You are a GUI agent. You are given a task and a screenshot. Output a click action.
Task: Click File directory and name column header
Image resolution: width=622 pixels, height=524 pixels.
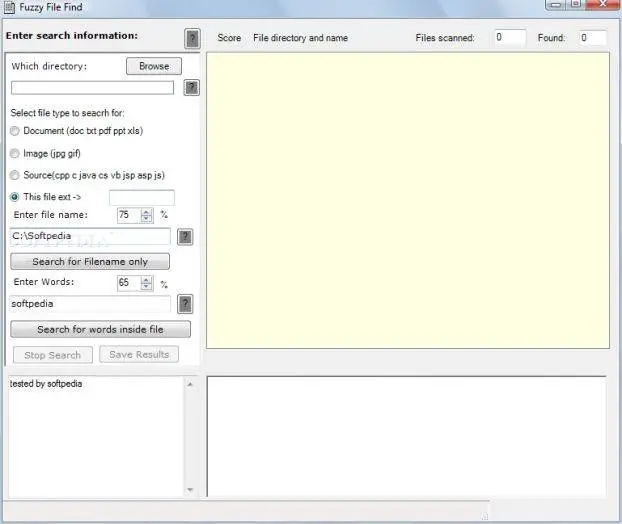point(300,38)
